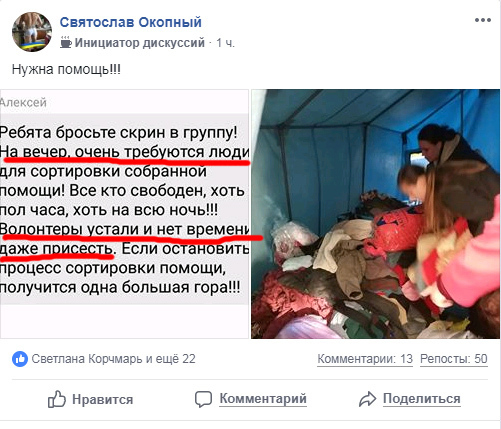The height and width of the screenshot is (429, 501).
Task: Click the Инициатор дискуссий badge label
Action: click(139, 43)
